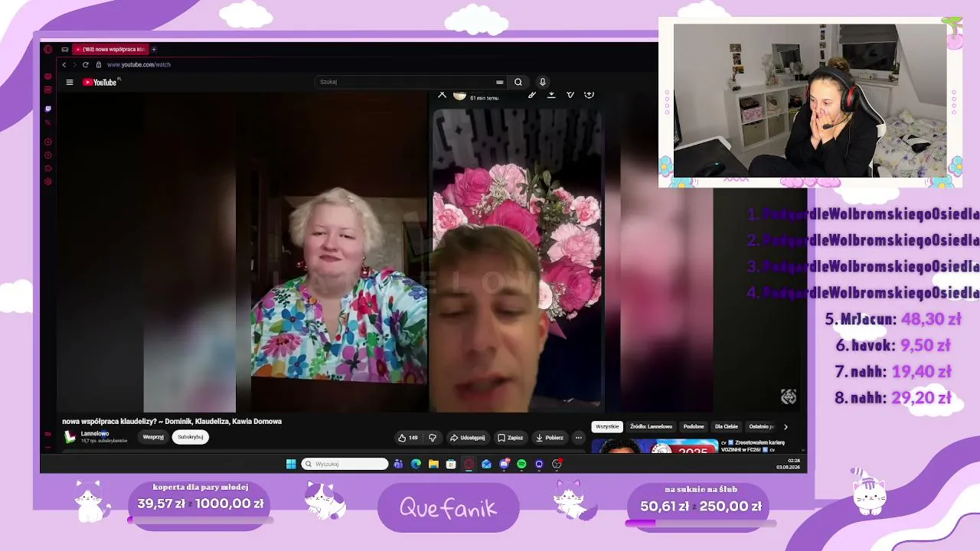Close the story with the X icon

[442, 95]
